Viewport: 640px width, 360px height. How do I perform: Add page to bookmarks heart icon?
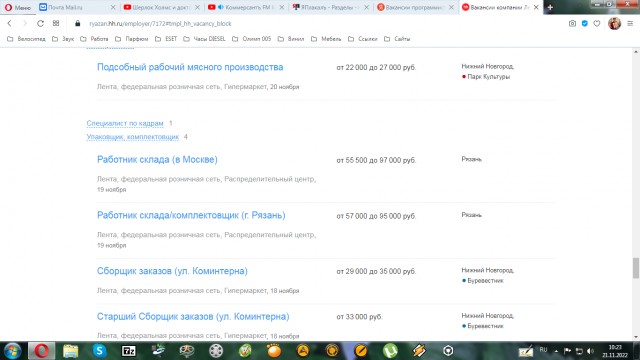point(597,24)
